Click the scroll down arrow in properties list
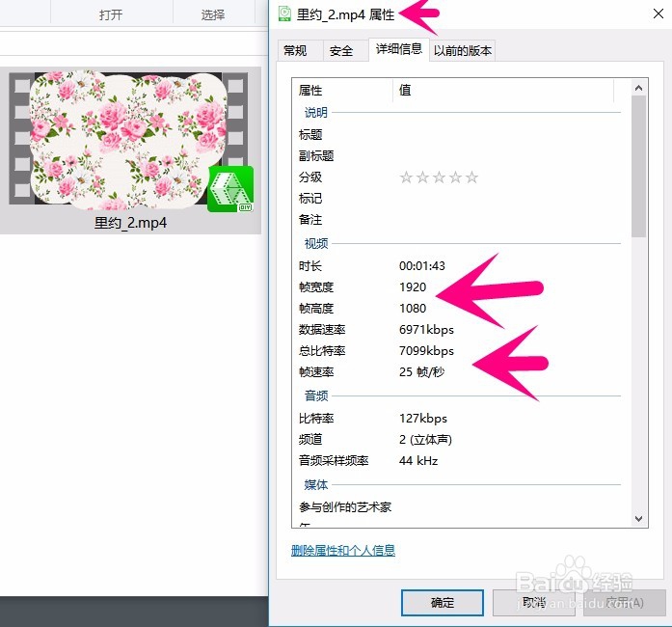Viewport: 672px width, 627px height. pyautogui.click(x=638, y=519)
